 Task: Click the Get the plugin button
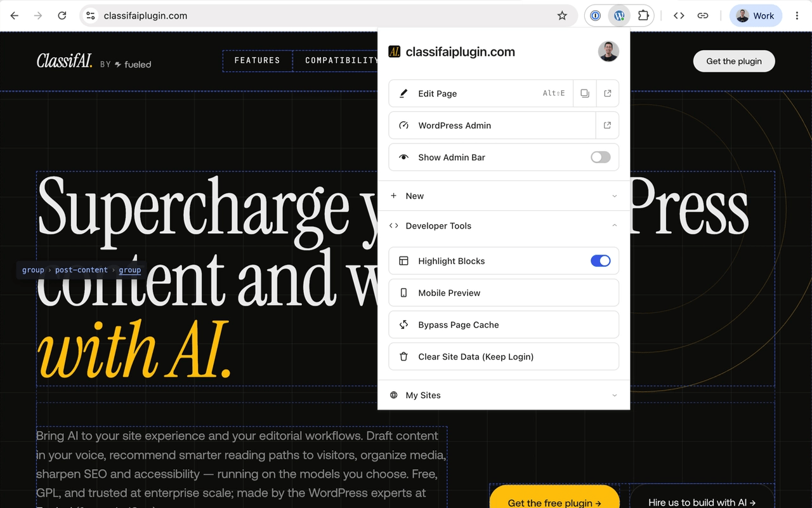(x=734, y=61)
